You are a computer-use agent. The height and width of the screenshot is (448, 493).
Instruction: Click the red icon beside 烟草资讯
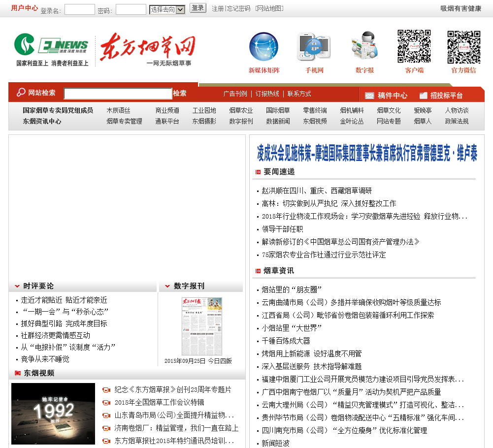(x=258, y=271)
